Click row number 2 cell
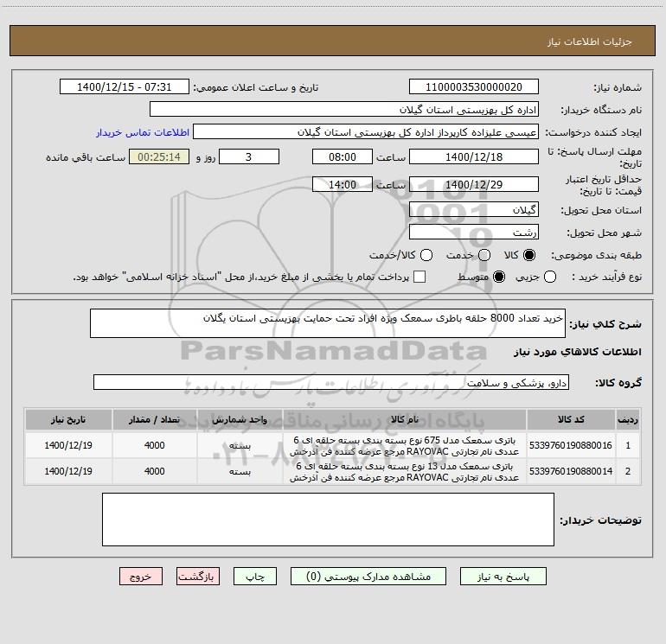Viewport: 666px width, 644px height. [x=628, y=471]
